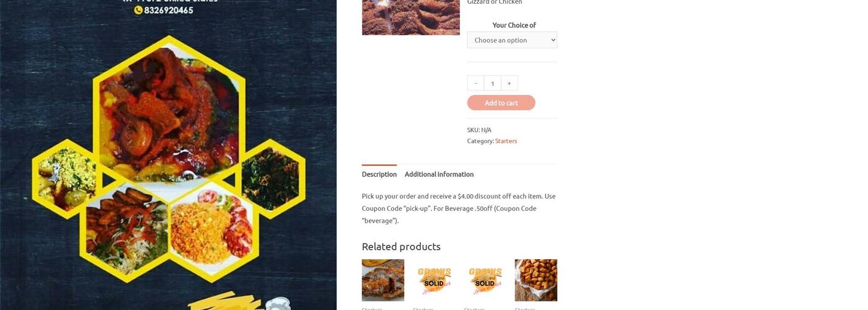Click the green vegetable hexagon on the banner
Viewport: 868px width, 310px height.
click(x=270, y=176)
